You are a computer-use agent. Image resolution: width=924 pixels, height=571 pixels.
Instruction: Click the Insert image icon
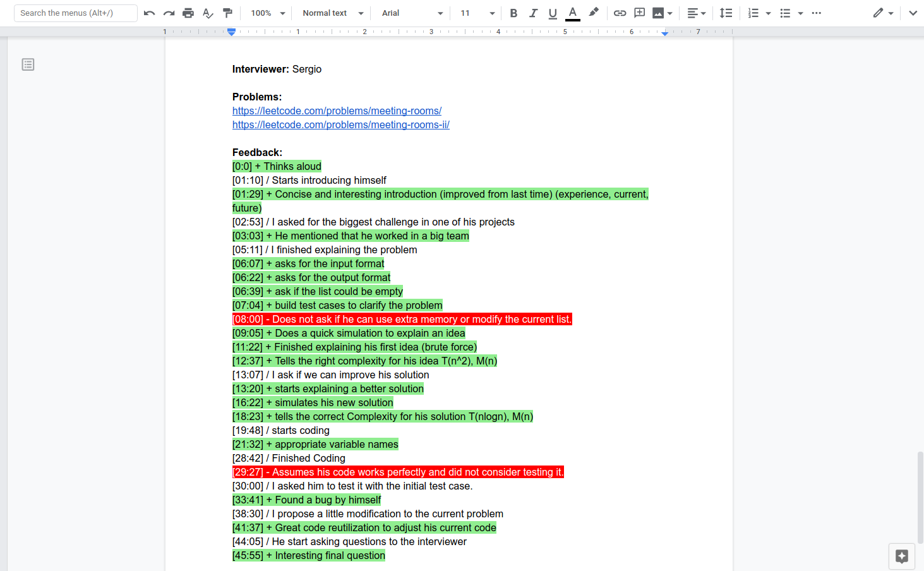tap(658, 13)
